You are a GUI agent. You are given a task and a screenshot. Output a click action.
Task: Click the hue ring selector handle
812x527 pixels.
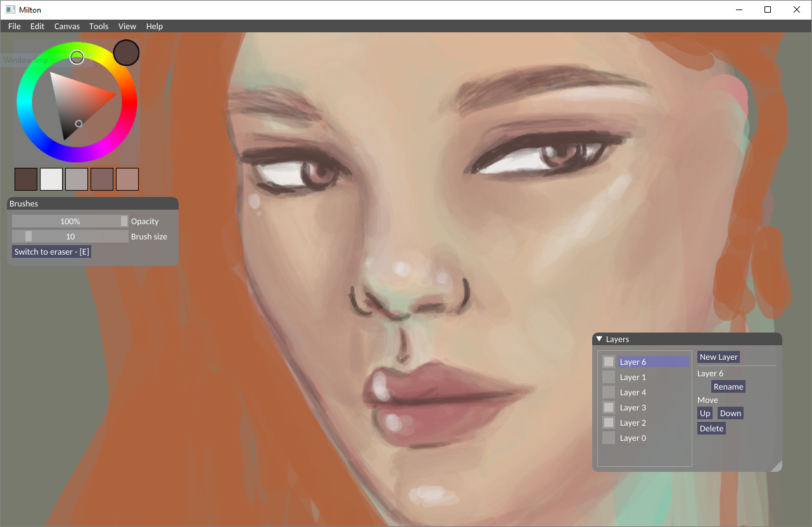point(77,58)
